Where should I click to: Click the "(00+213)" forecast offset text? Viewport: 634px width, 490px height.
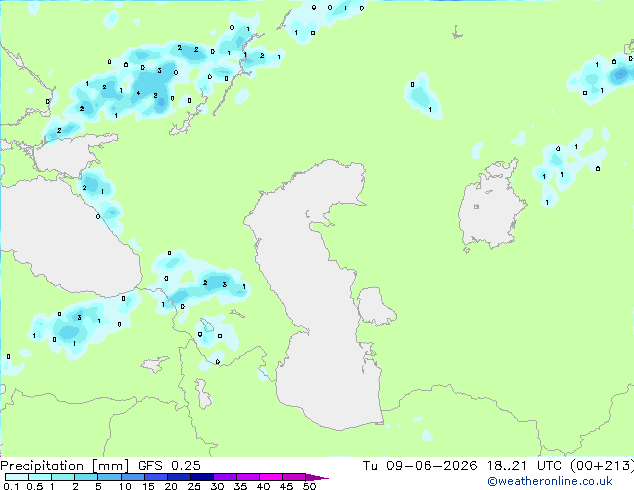[602, 466]
